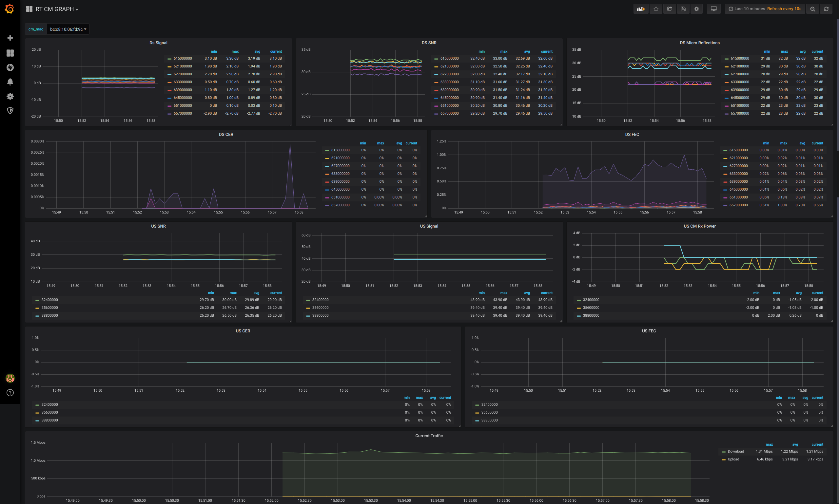Open the Alerting bell icon
Image resolution: width=839 pixels, height=504 pixels.
(10, 82)
